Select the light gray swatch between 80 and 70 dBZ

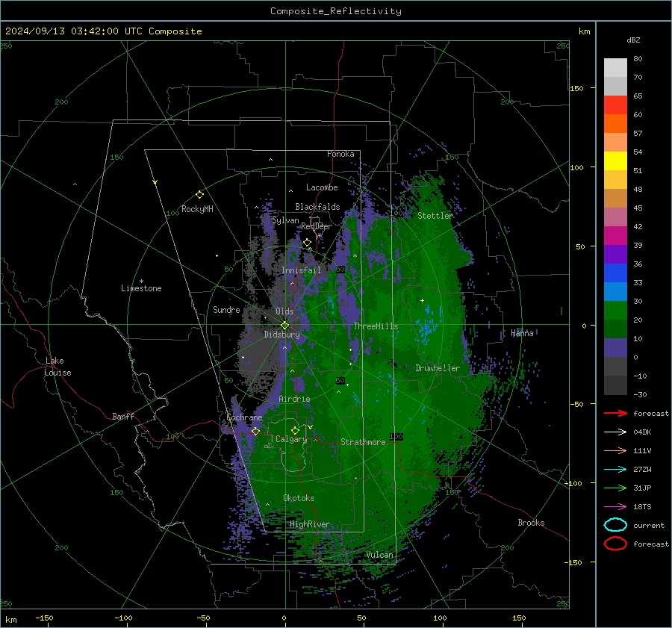coord(615,68)
